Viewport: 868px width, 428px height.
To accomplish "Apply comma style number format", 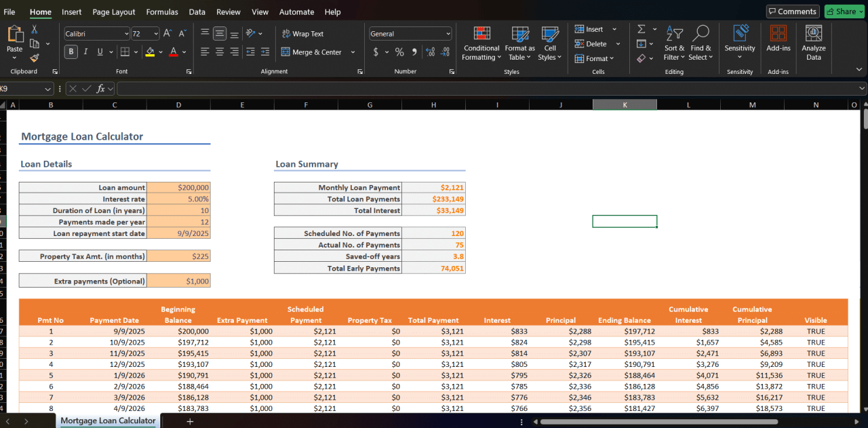I will coord(414,52).
